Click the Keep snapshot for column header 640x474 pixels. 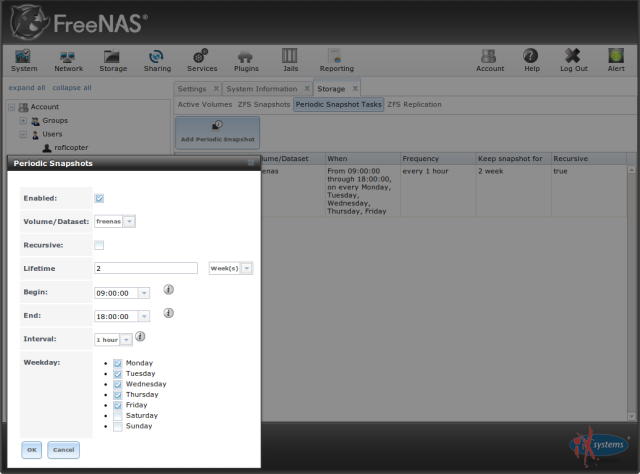point(513,159)
